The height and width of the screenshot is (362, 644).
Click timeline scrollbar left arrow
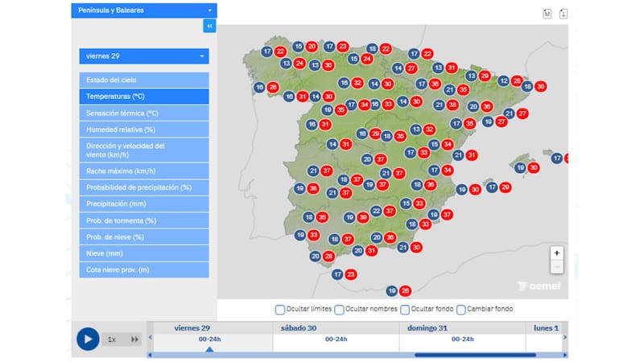pyautogui.click(x=150, y=355)
